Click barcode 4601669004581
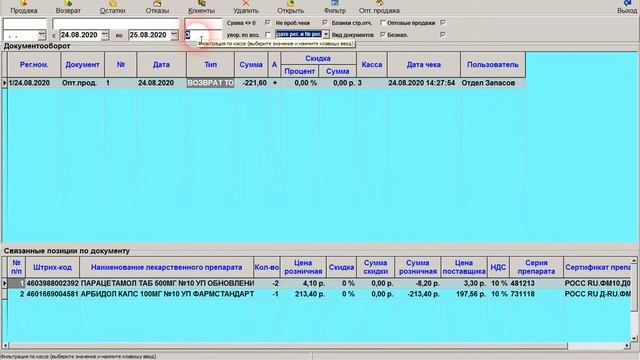 [x=52, y=294]
